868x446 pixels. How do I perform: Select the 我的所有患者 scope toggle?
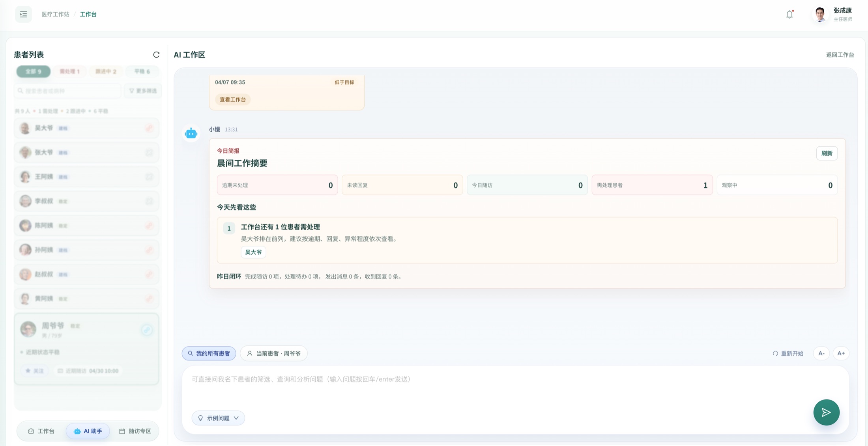point(209,353)
